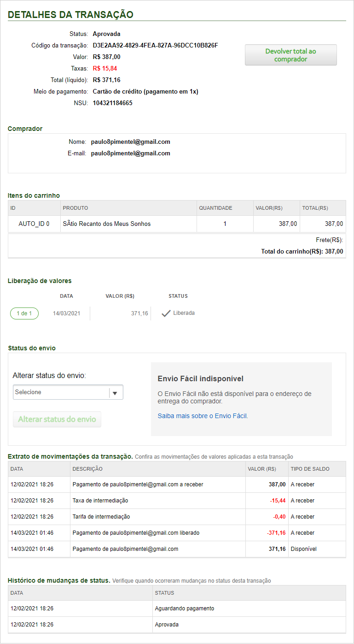Click the PRODUTO column header in cart
Viewport: 354px width, 644px height.
click(75, 208)
